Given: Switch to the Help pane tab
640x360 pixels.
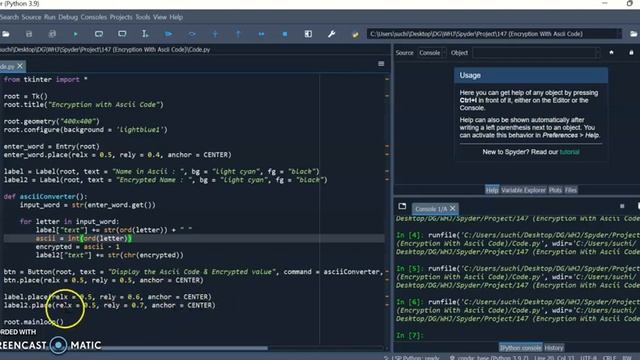Looking at the screenshot, I should [x=492, y=190].
